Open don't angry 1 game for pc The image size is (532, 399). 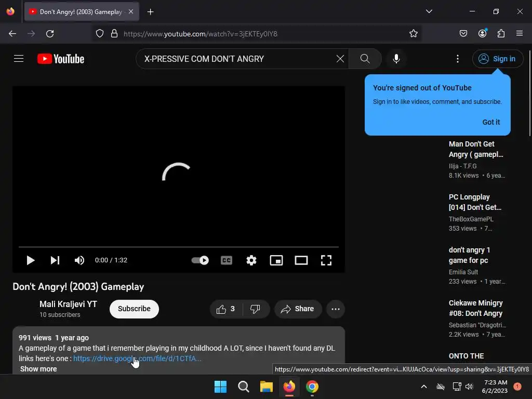pos(469,255)
